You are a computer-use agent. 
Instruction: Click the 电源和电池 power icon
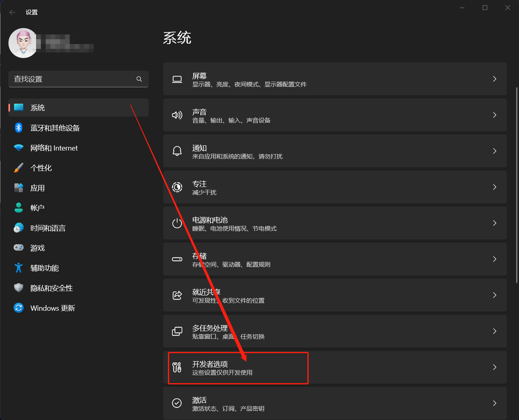pyautogui.click(x=177, y=223)
